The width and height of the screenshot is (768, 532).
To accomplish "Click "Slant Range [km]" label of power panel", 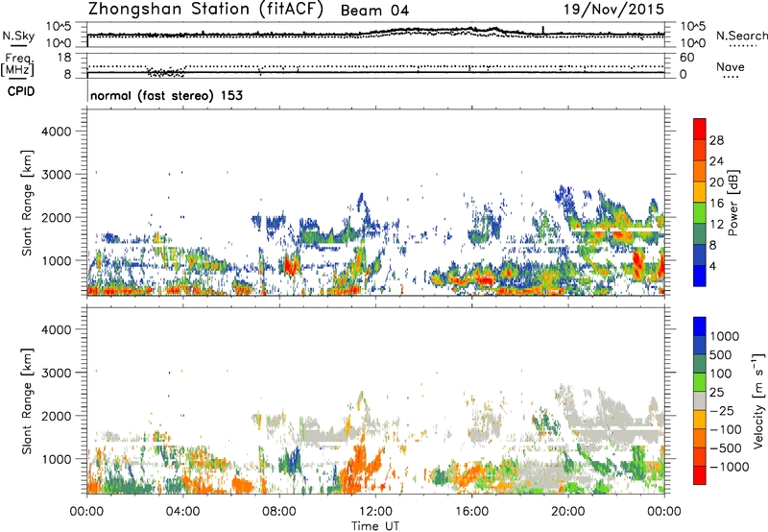I will [27, 203].
